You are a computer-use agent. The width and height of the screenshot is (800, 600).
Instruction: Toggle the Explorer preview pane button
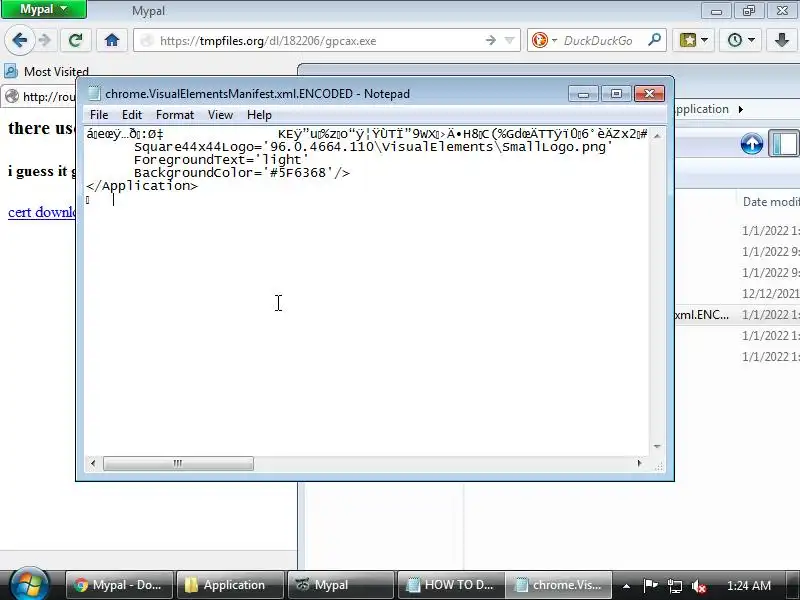coord(784,143)
